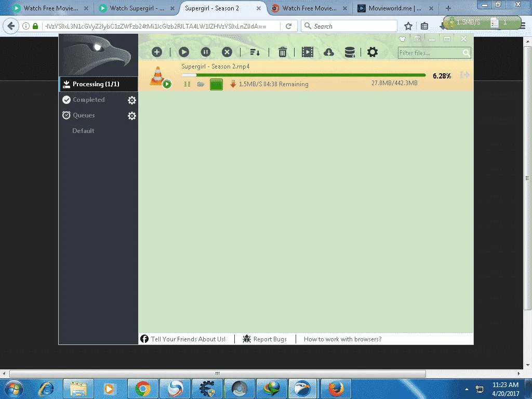Open the sort downloads icon
Image resolution: width=532 pixels, height=399 pixels.
pyautogui.click(x=255, y=52)
